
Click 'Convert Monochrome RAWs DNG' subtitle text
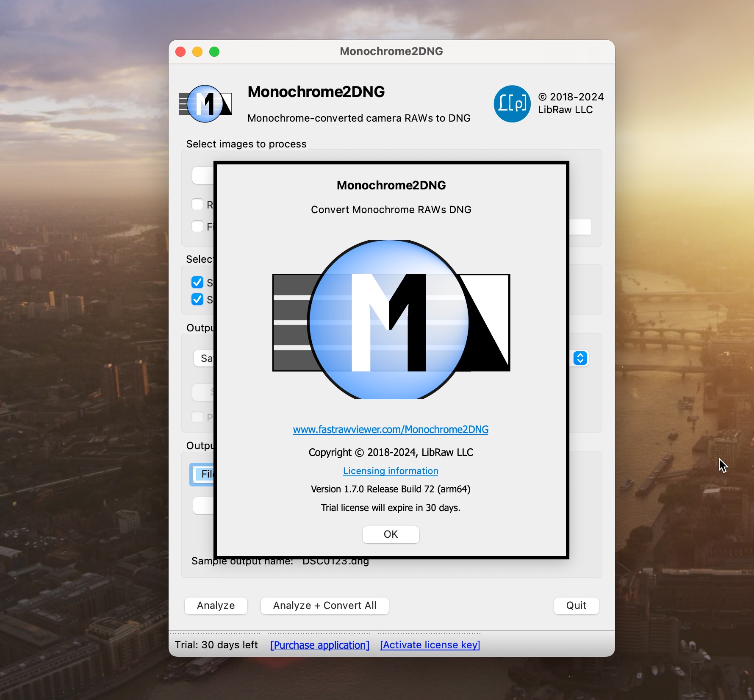pos(391,210)
